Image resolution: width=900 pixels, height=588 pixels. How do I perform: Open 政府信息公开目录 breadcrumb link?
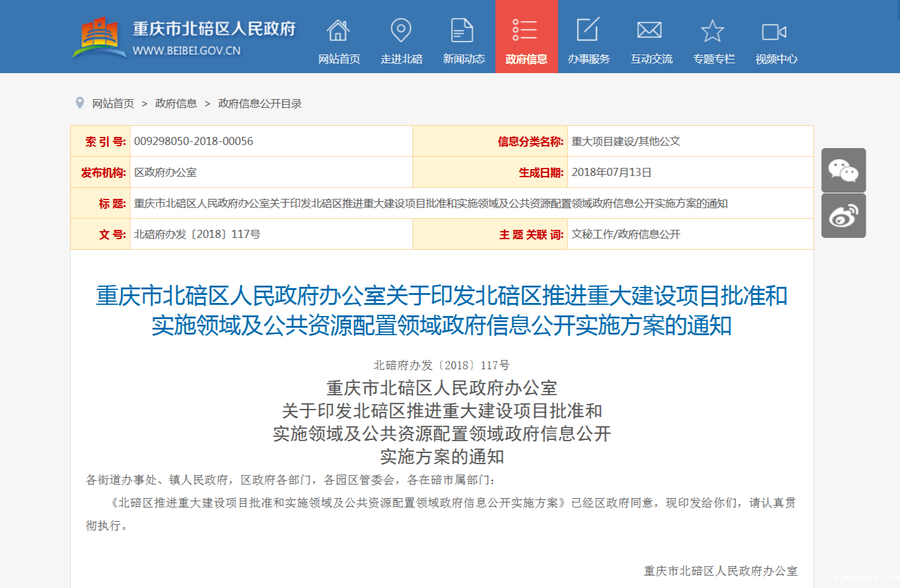pos(260,103)
